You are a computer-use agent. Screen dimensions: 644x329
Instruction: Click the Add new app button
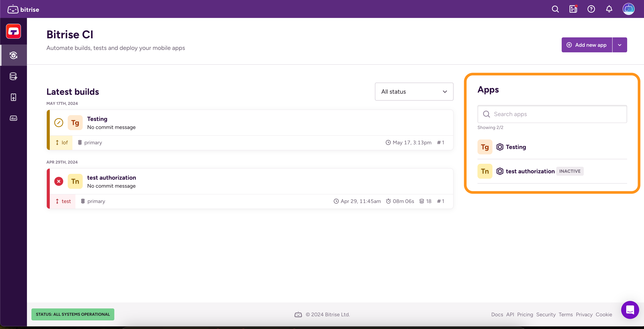point(587,45)
